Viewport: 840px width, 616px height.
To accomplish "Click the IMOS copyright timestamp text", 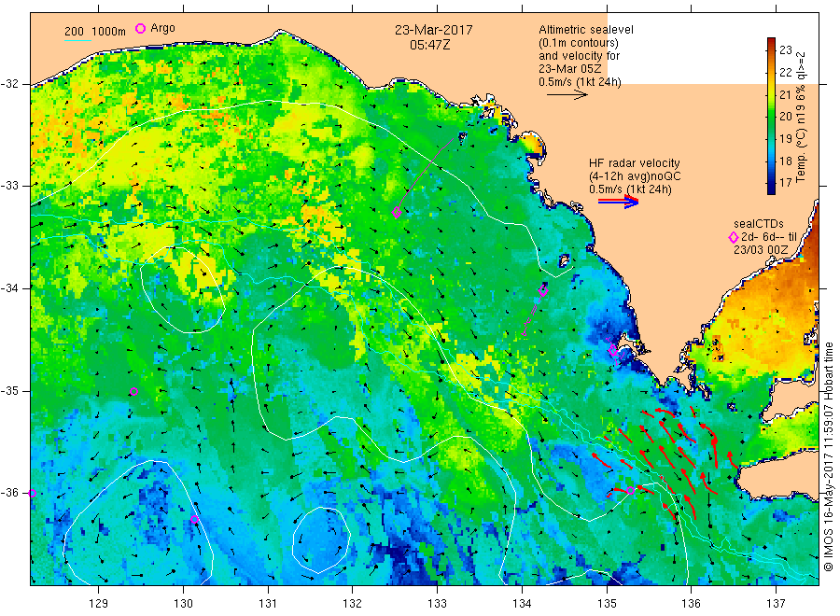I will 829,456.
